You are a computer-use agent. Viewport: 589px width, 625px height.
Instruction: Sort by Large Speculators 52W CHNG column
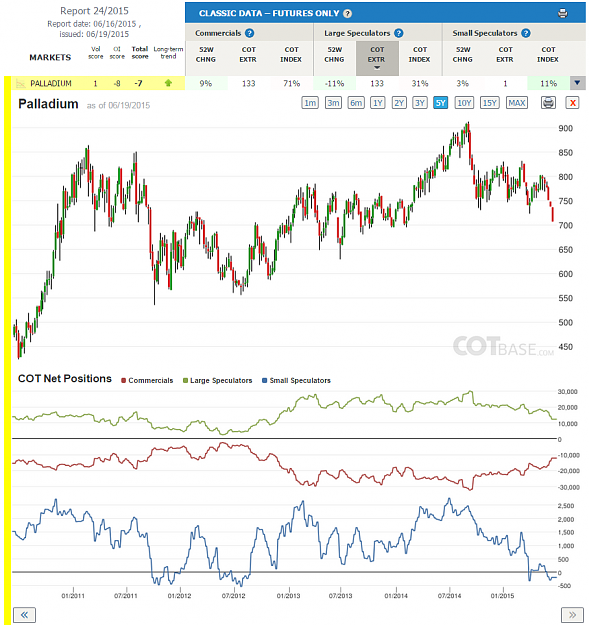[334, 55]
